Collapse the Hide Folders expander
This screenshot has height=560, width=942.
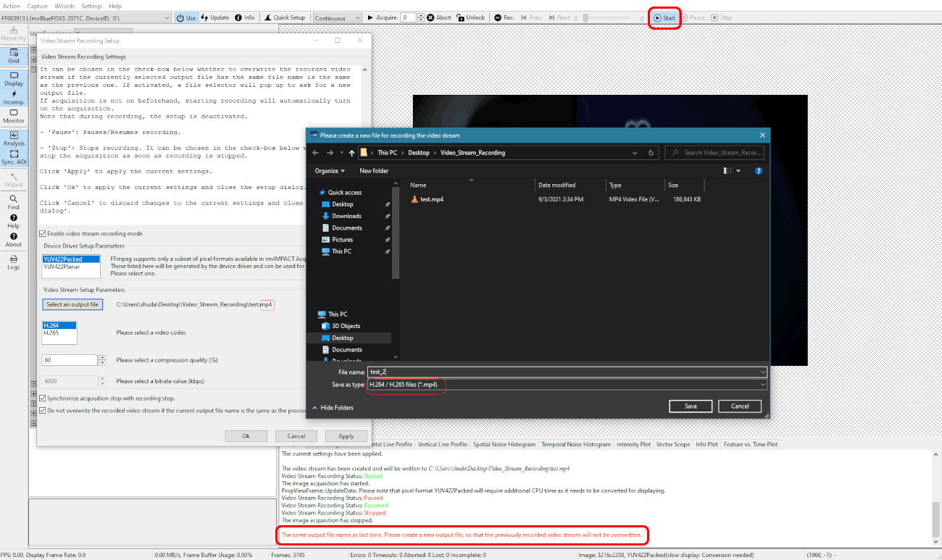point(333,408)
